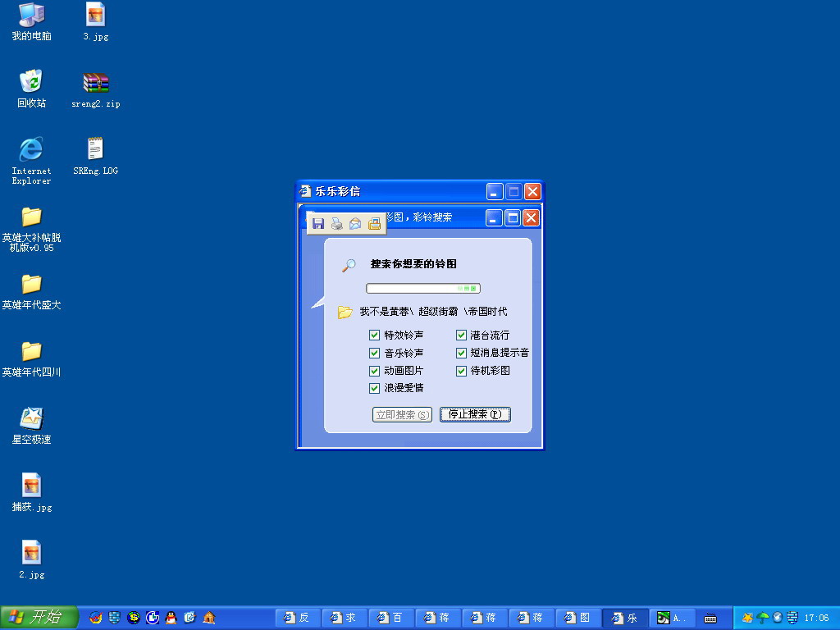Viewport: 840px width, 630px height.
Task: Uncheck the 特效铃声 checkbox
Action: 375,336
